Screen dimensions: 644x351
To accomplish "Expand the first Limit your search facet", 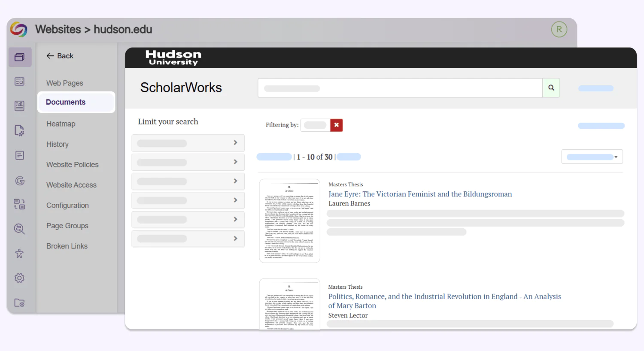I will (188, 143).
